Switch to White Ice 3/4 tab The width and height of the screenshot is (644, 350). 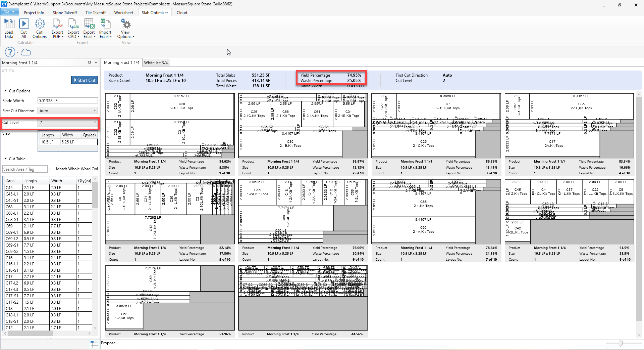coord(156,63)
